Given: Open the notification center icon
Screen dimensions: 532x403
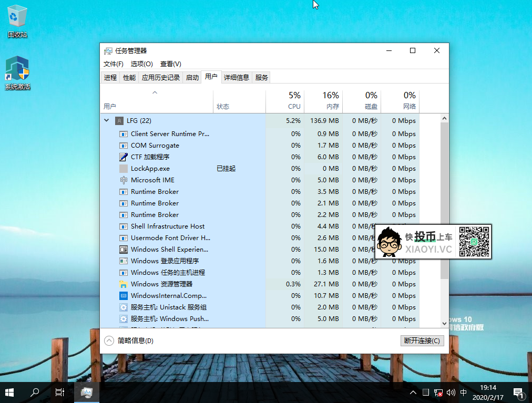Looking at the screenshot, I should tap(518, 392).
